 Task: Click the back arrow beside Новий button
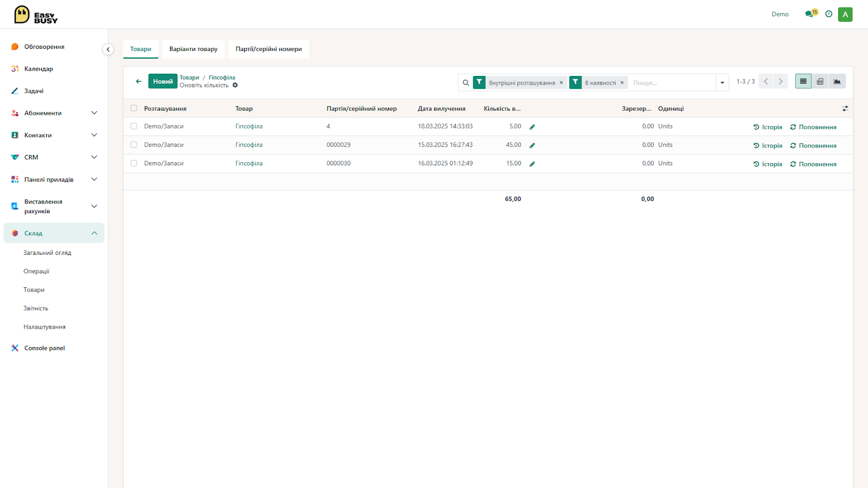point(138,81)
